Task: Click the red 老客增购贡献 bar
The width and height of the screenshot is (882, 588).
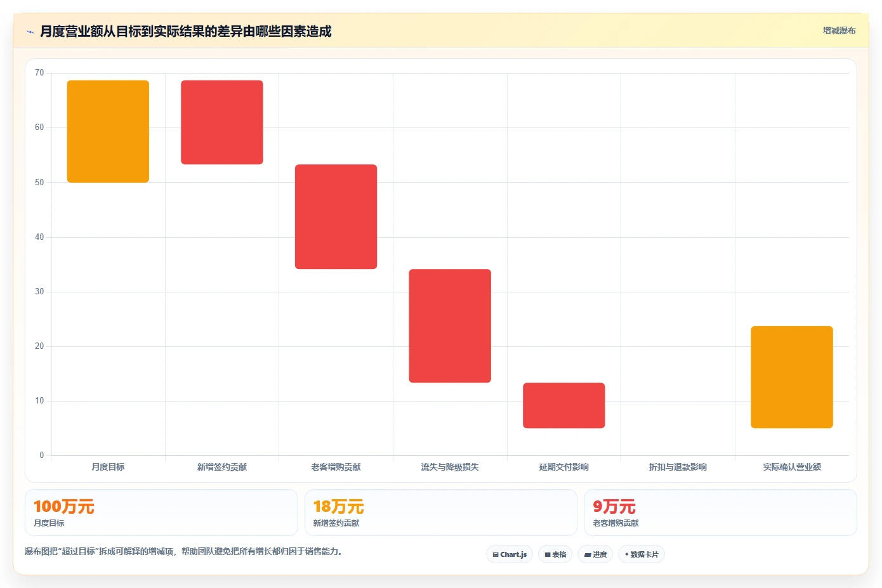Action: pyautogui.click(x=336, y=217)
